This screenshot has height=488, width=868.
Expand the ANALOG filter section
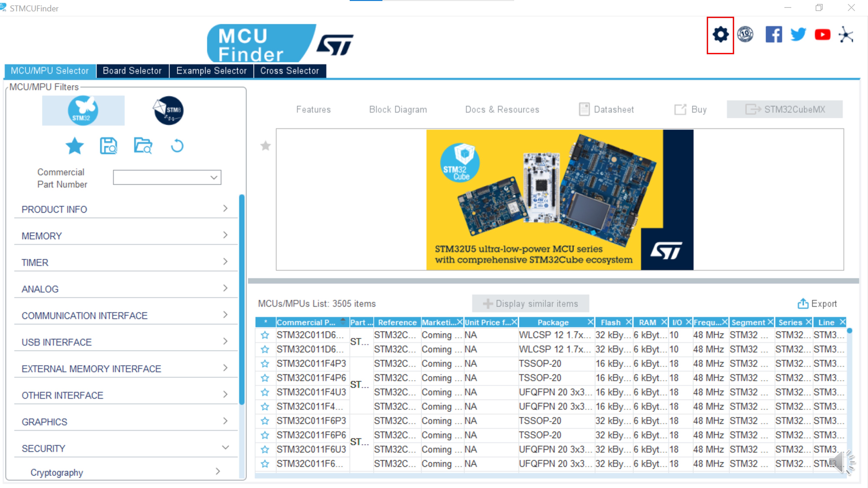click(x=126, y=289)
